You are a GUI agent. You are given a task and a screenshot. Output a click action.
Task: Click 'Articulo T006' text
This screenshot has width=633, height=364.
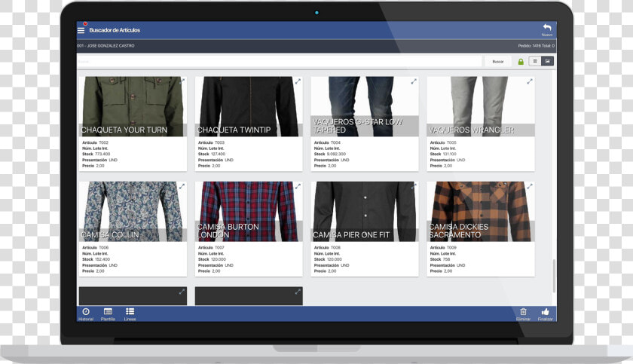[x=95, y=248]
